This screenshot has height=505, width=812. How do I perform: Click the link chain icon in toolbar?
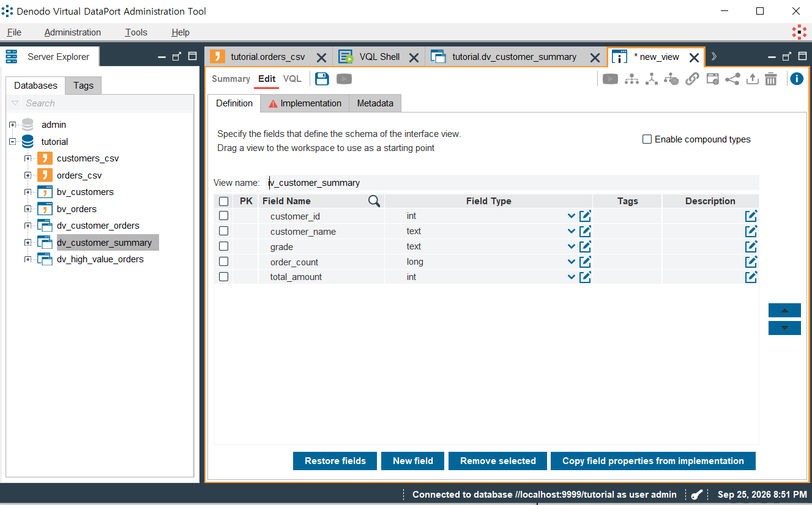point(692,79)
